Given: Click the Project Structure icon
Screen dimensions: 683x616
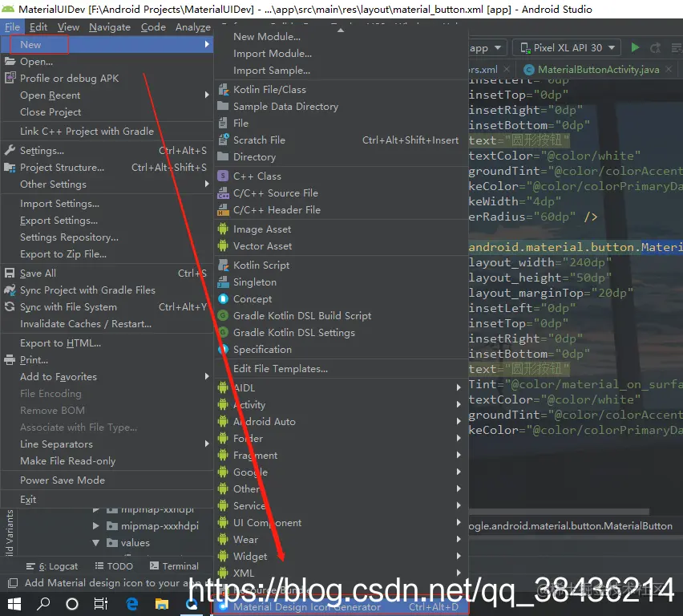Looking at the screenshot, I should [x=10, y=168].
